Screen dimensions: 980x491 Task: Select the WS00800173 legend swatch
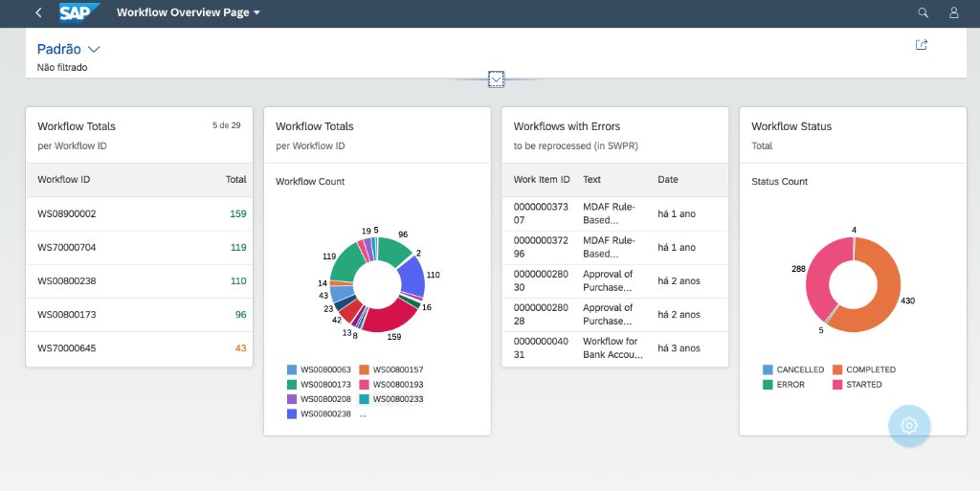coord(292,385)
